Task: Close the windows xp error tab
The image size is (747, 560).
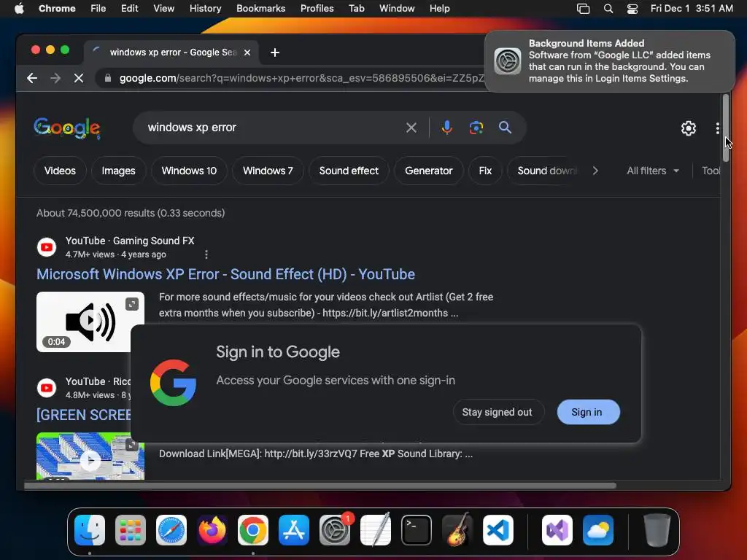Action: [x=247, y=52]
